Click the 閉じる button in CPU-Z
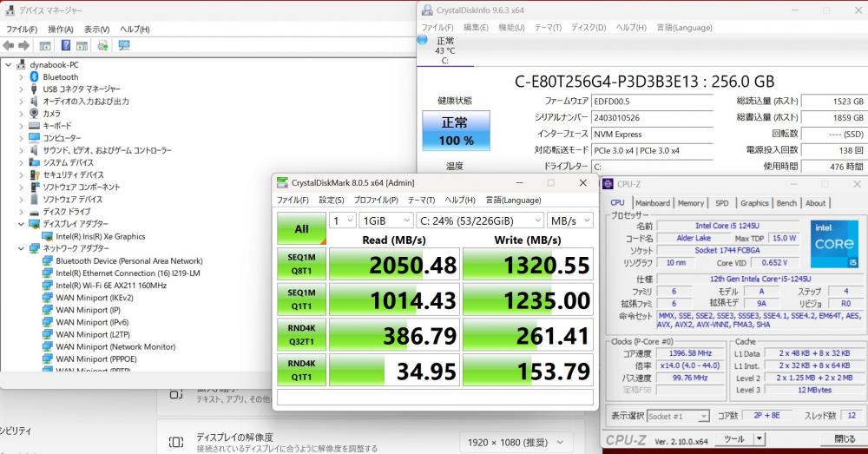The height and width of the screenshot is (454, 868). tap(845, 439)
